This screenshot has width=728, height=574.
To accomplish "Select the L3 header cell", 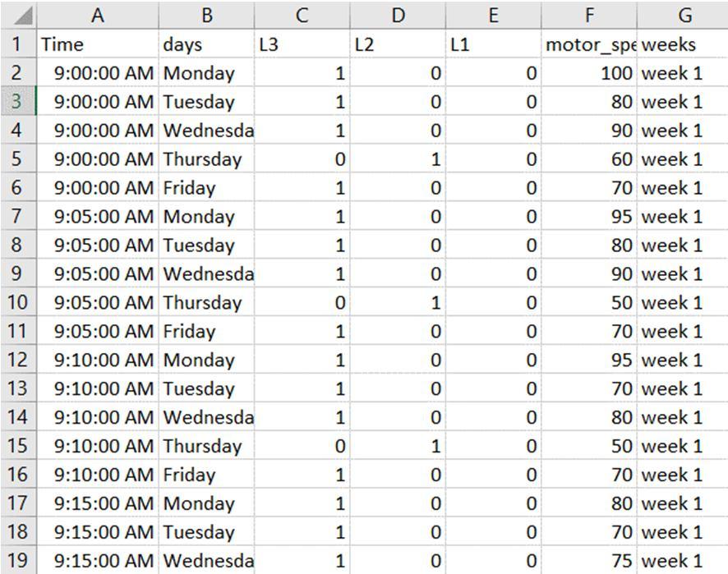I will click(x=302, y=44).
